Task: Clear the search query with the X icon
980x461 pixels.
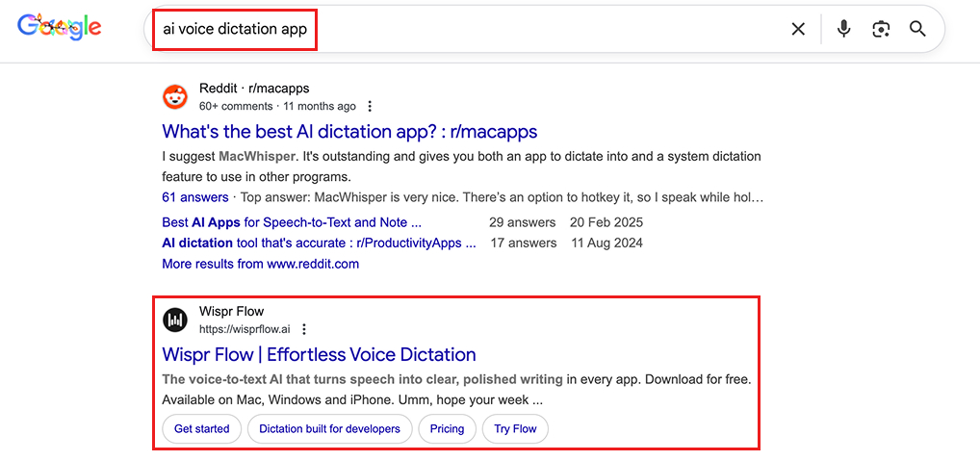Action: [x=798, y=29]
